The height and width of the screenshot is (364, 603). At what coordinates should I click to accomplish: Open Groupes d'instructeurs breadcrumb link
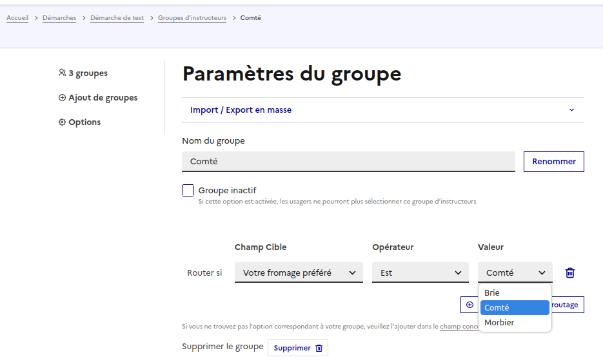coord(192,18)
